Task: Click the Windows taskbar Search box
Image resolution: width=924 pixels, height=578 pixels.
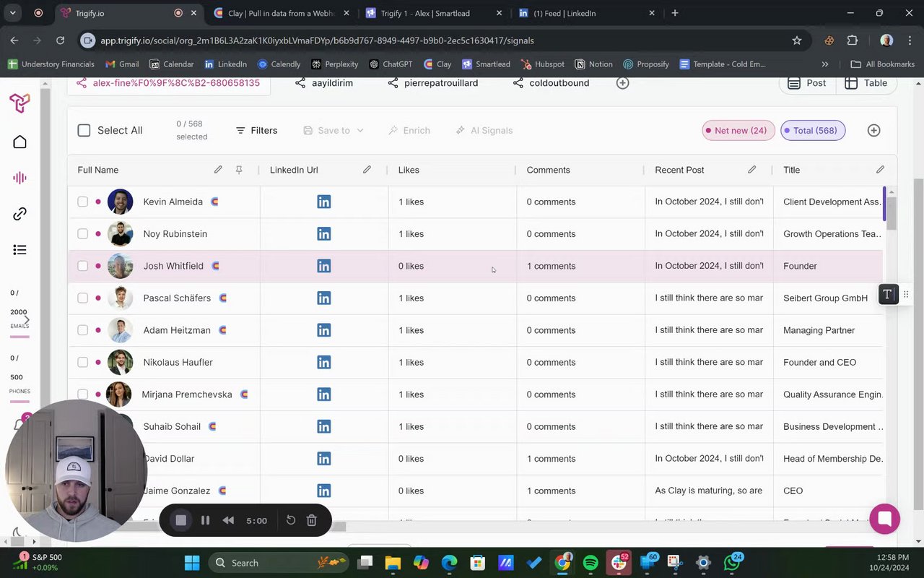Action: point(280,563)
